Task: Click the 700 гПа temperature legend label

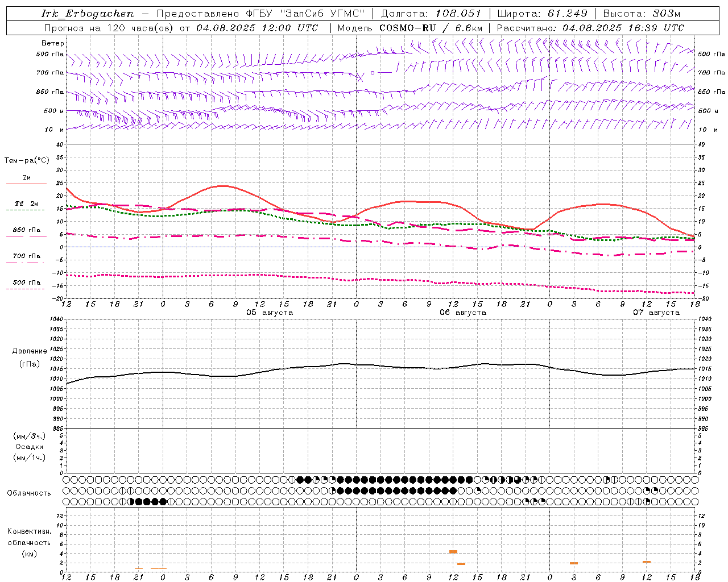Action: point(27,256)
